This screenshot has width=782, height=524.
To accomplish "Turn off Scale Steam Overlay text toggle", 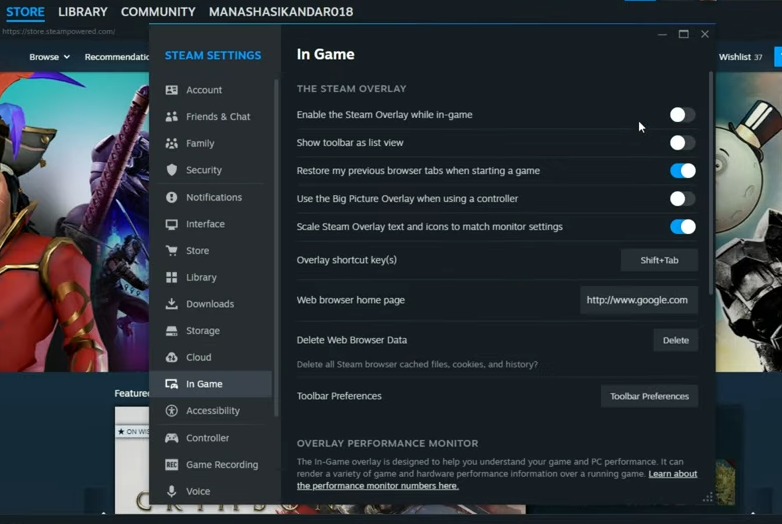I will pos(682,227).
